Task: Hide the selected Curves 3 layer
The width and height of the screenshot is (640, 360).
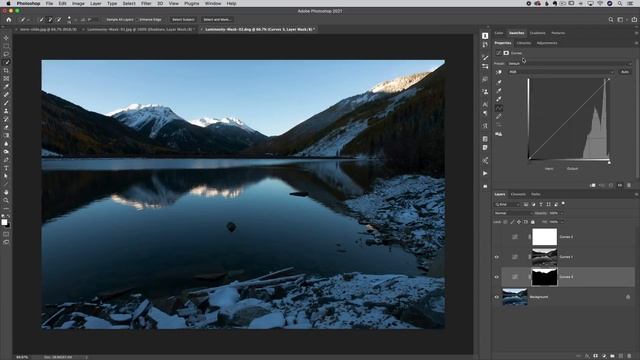Action: click(497, 277)
